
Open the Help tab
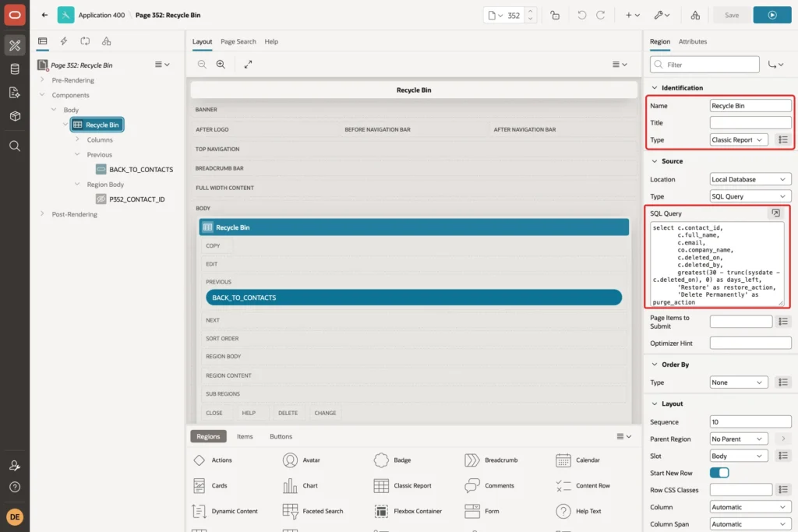click(271, 42)
